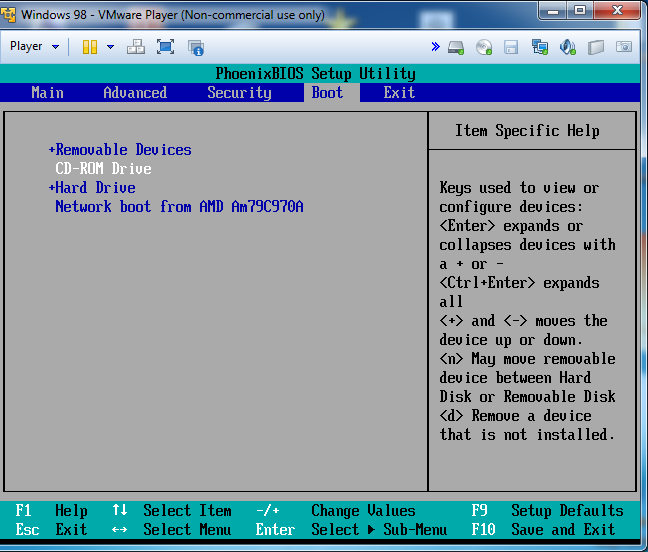
Task: Click the hard disk device icon
Action: pyautogui.click(x=456, y=46)
